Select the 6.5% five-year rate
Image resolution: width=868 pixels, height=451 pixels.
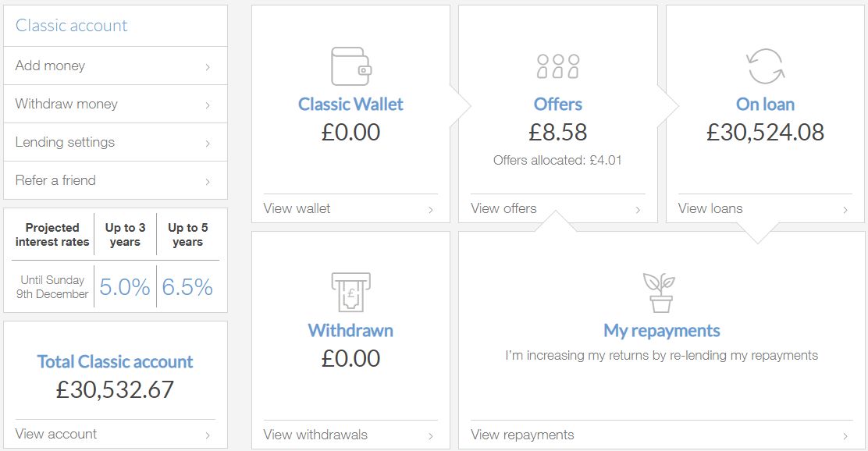click(x=187, y=287)
